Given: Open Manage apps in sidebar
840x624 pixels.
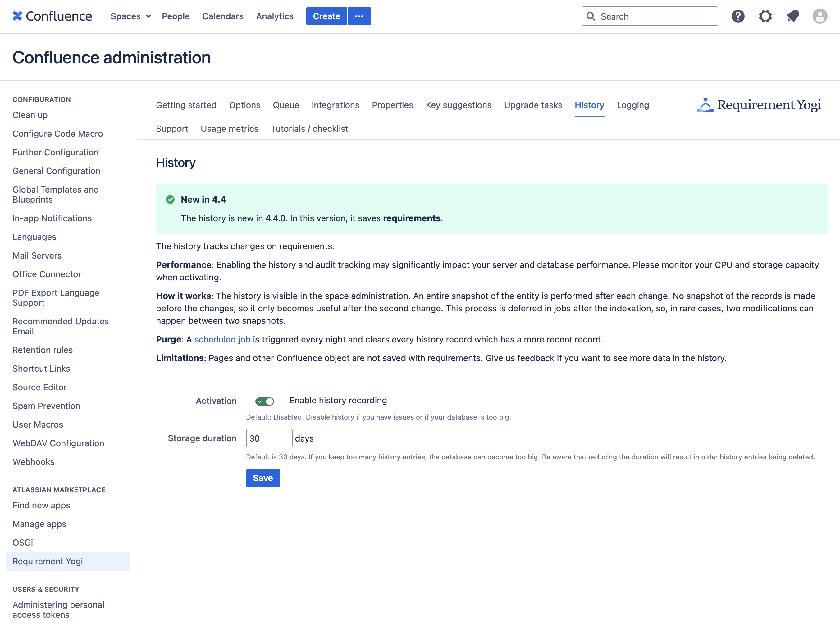Looking at the screenshot, I should tap(39, 524).
